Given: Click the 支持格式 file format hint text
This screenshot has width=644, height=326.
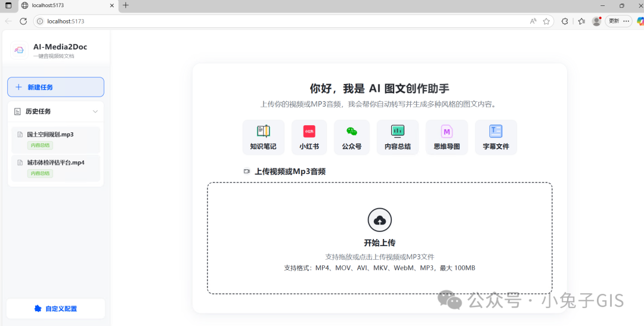Looking at the screenshot, I should coord(379,268).
